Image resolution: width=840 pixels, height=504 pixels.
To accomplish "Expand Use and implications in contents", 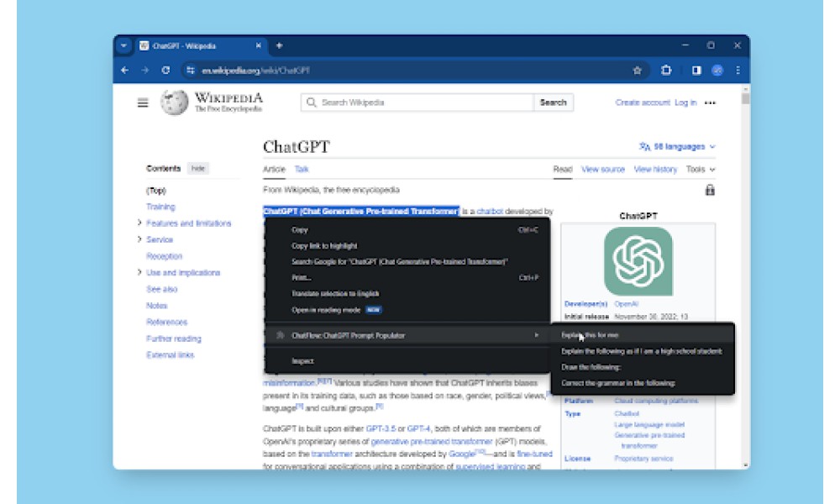I will click(x=139, y=272).
